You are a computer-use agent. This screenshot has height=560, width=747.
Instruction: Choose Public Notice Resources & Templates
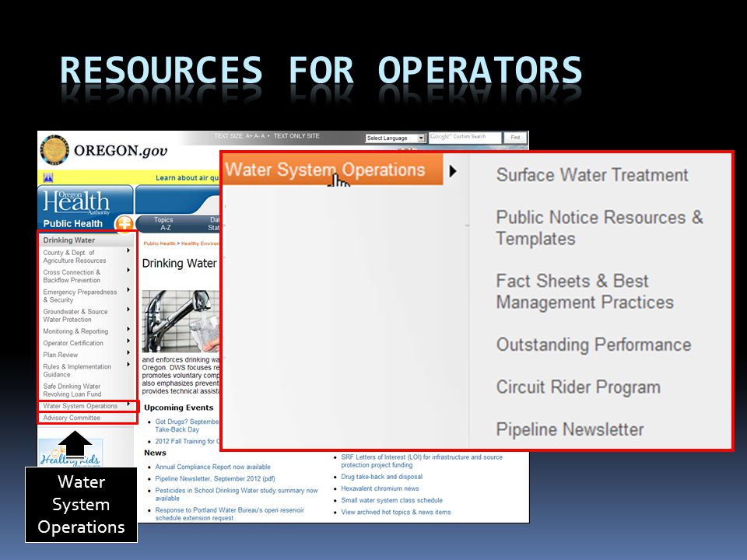click(599, 228)
